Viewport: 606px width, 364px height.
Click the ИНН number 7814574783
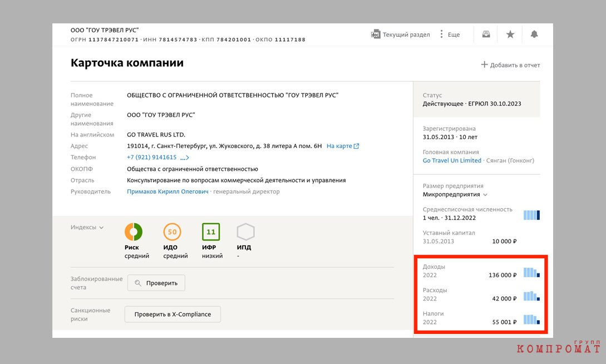click(x=178, y=40)
